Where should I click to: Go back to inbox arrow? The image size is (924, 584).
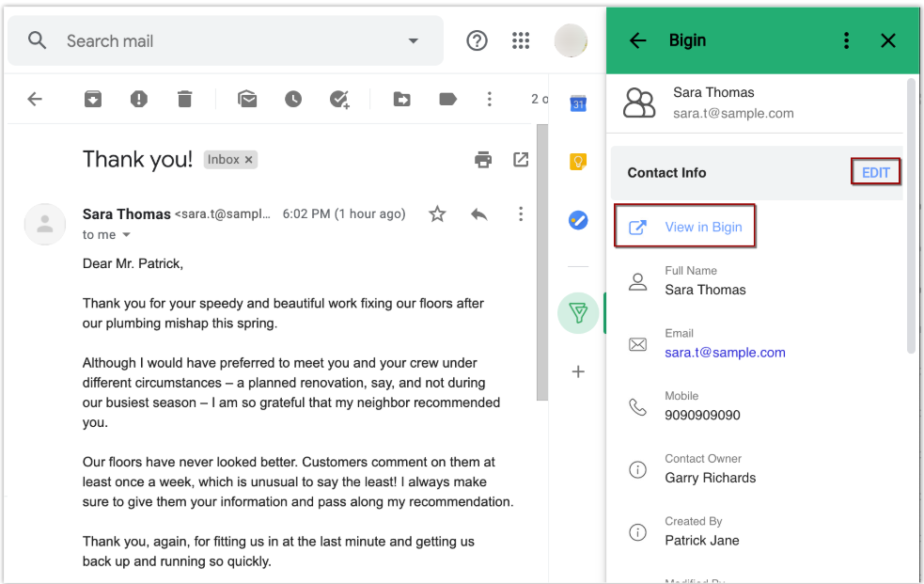[x=35, y=99]
